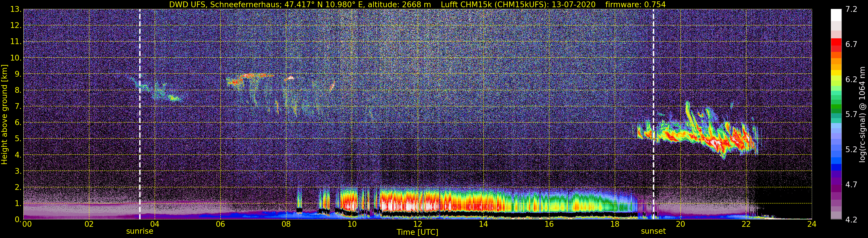This screenshot has width=868, height=238.
Task: Click the "02" time axis tick label
Action: tap(89, 224)
